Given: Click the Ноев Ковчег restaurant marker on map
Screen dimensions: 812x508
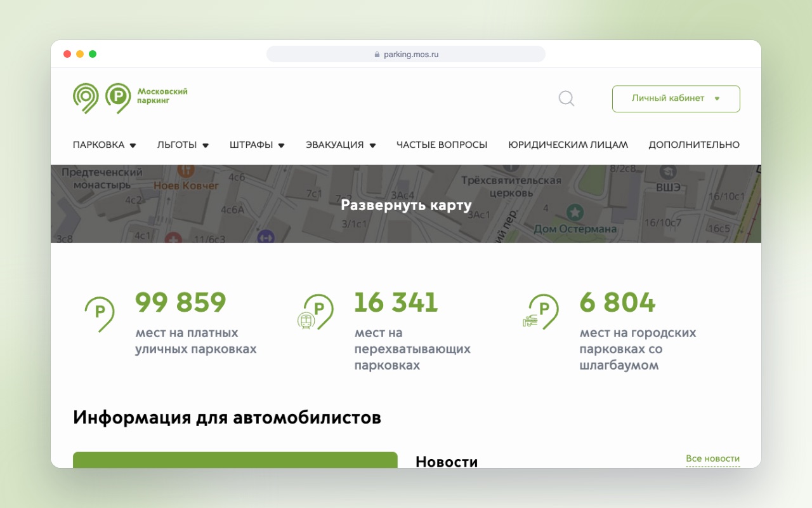Looking at the screenshot, I should (185, 170).
